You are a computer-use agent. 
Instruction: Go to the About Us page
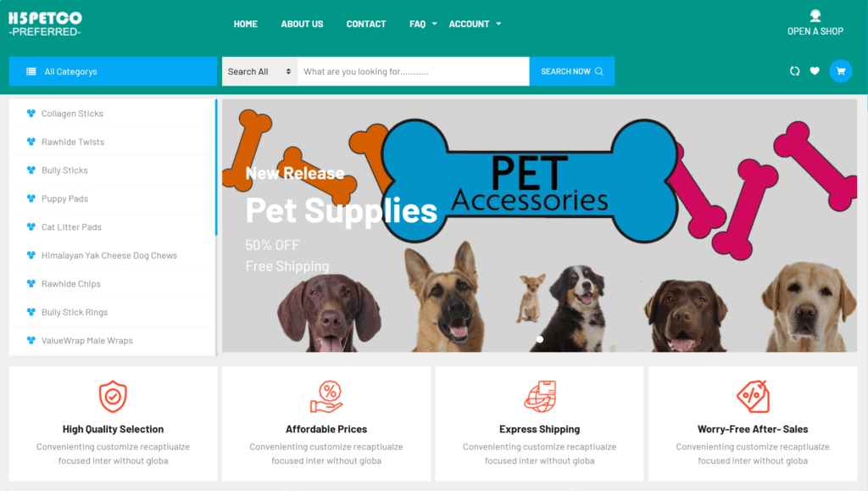coord(302,24)
